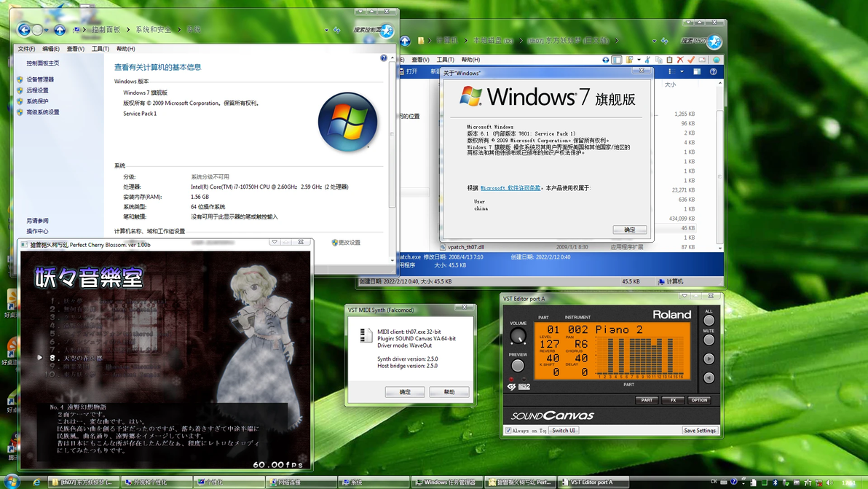The height and width of the screenshot is (489, 868).
Task: Click the blue up-arrow icon in the explorer menu row
Action: click(606, 60)
